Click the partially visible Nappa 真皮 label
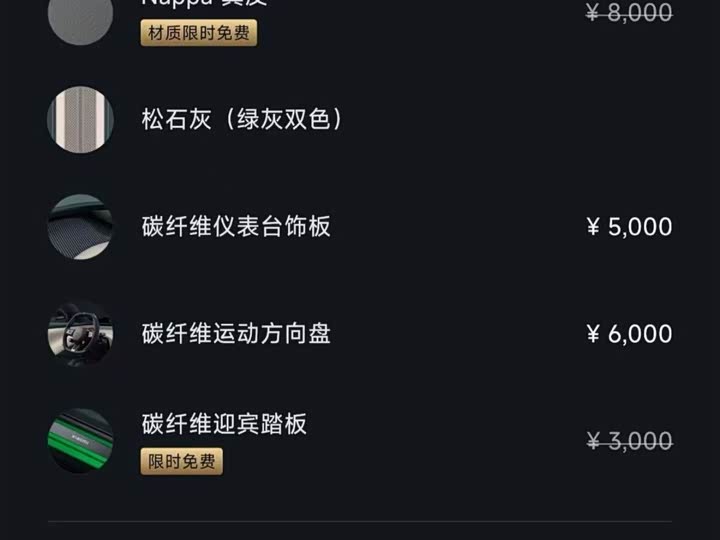The width and height of the screenshot is (720, 540). point(205,4)
